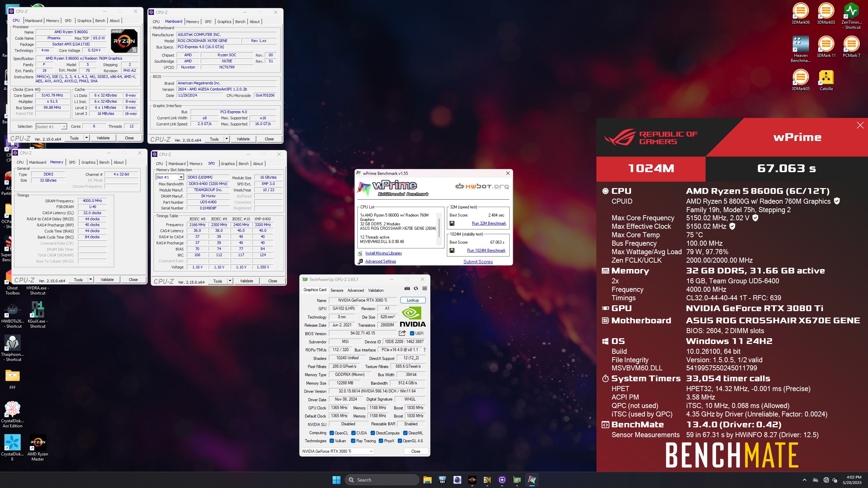Show hidden icons chevron in system tray
Image resolution: width=868 pixels, height=488 pixels.
point(804,480)
